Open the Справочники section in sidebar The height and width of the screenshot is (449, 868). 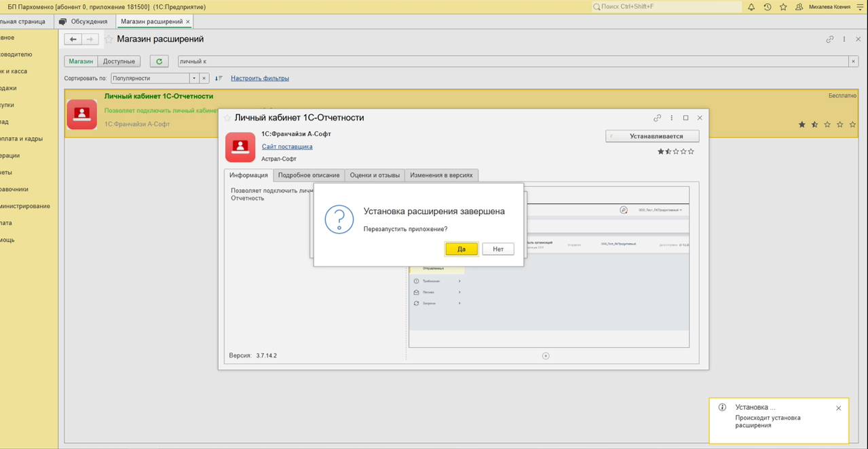coord(14,190)
